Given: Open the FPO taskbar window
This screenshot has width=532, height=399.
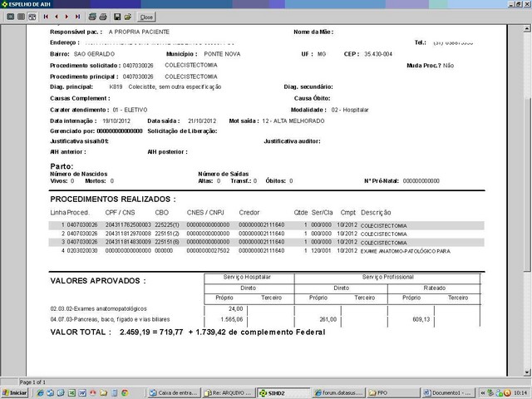Looking at the screenshot, I should 391,392.
